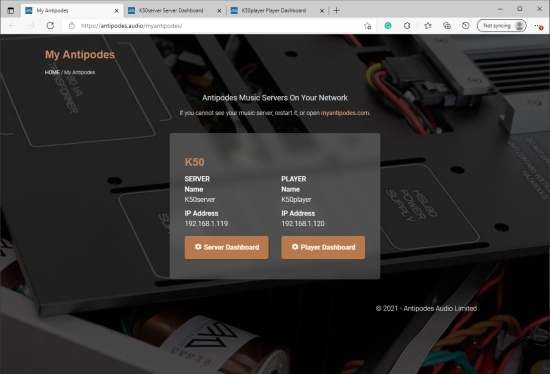Screen dimensions: 550x374
Task: Go to HOME breadcrumb link
Action: tap(52, 72)
